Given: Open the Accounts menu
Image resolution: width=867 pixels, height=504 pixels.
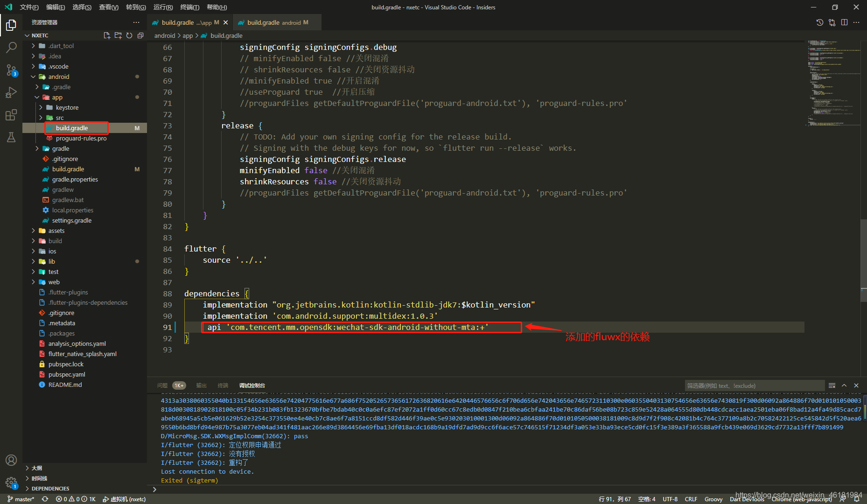Looking at the screenshot, I should pos(11,460).
